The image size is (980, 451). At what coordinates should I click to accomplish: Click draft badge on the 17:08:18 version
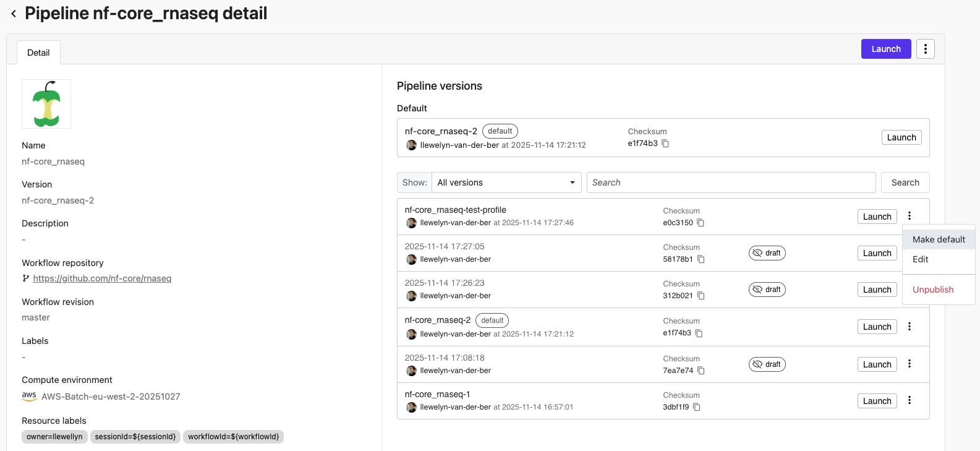(767, 364)
